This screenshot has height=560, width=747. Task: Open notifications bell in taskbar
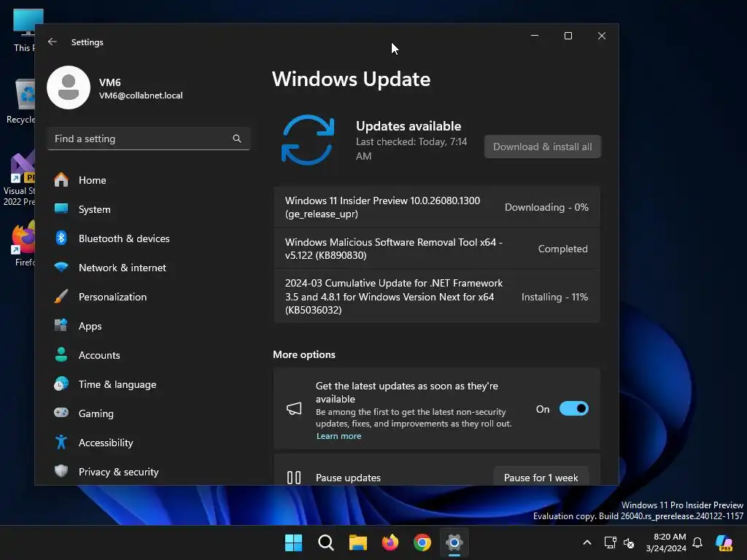coord(697,542)
